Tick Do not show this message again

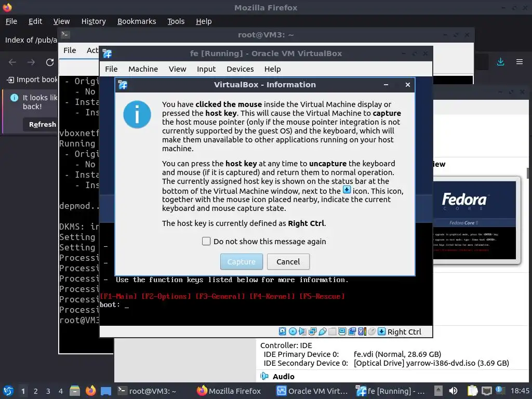(206, 241)
